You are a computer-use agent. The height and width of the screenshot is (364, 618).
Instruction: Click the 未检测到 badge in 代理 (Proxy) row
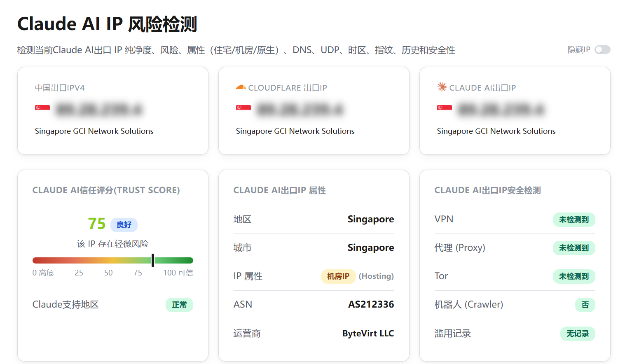tap(574, 248)
